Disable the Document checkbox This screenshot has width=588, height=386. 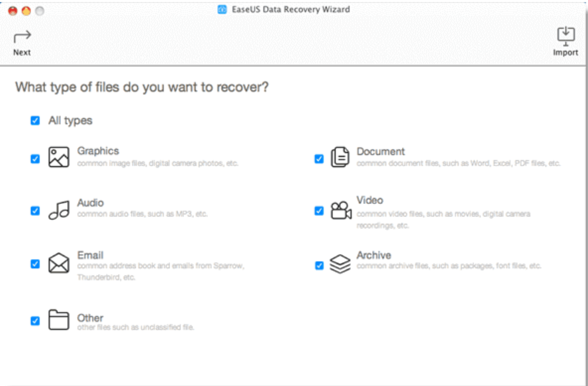[319, 159]
